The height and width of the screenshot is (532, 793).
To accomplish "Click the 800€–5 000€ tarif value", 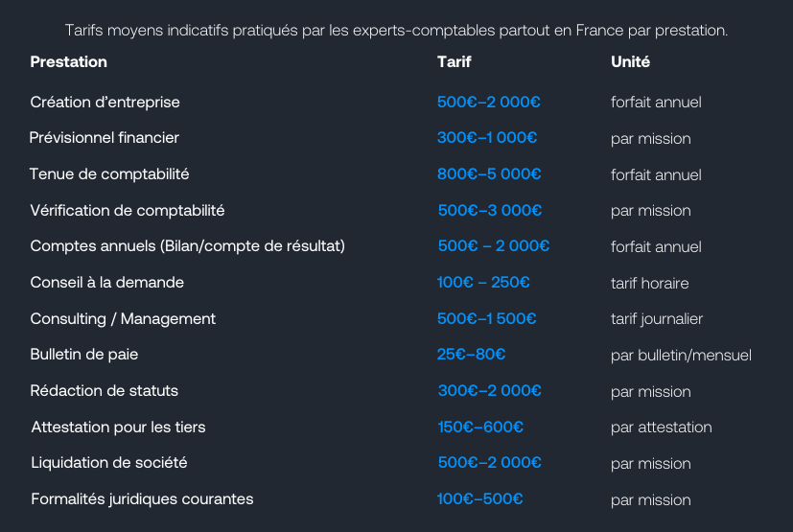I will (x=489, y=173).
